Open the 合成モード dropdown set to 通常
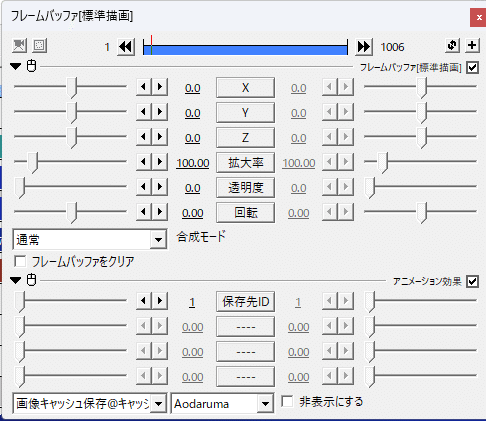 [x=90, y=239]
